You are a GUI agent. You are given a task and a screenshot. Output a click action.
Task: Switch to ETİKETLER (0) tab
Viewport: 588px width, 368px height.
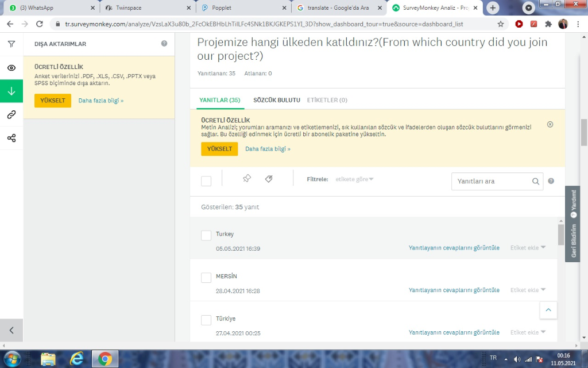click(327, 100)
